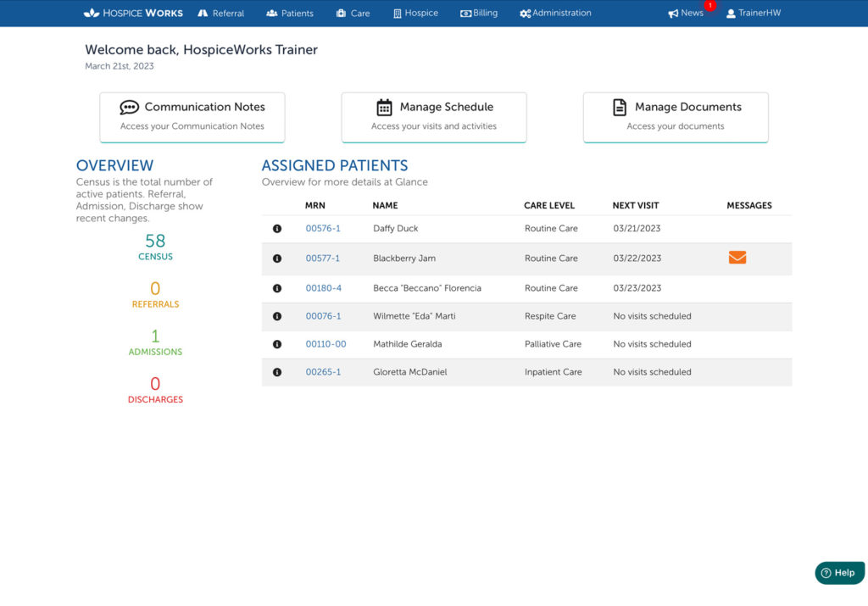
Task: Click the info icon next to Mathilde Geralda
Action: pos(277,344)
